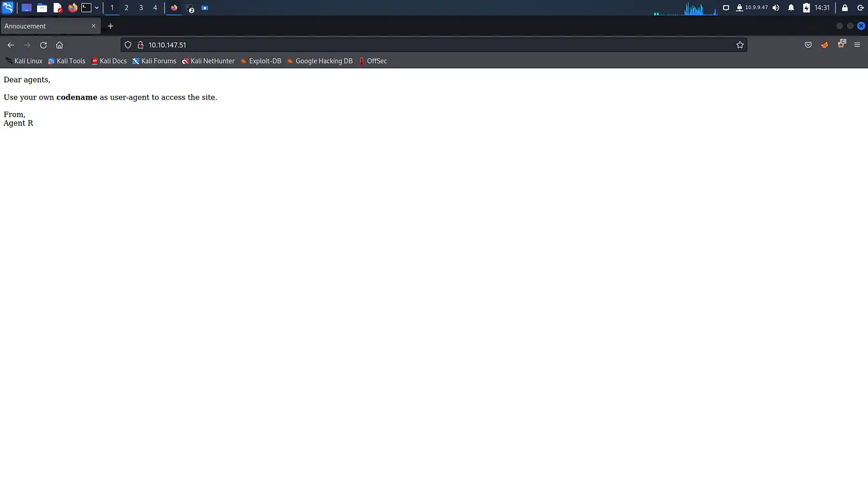This screenshot has height=488, width=868.
Task: Enable do-not-disturb via the notification bell
Action: click(791, 7)
